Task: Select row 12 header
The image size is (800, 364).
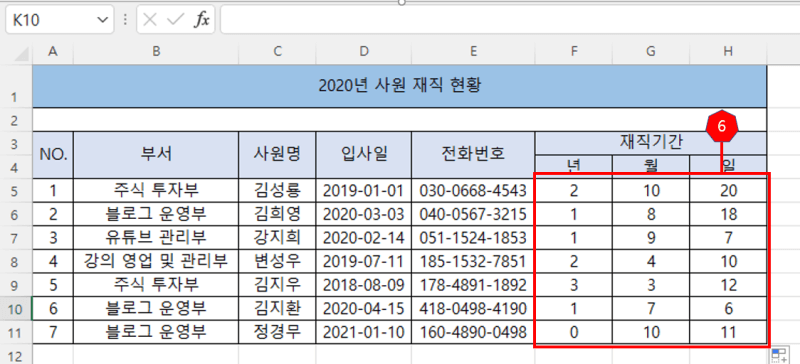Action: (x=16, y=354)
